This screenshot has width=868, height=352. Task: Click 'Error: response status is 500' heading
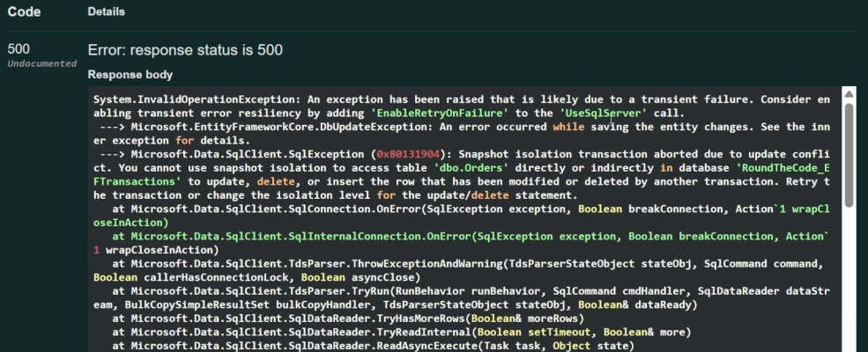click(185, 50)
